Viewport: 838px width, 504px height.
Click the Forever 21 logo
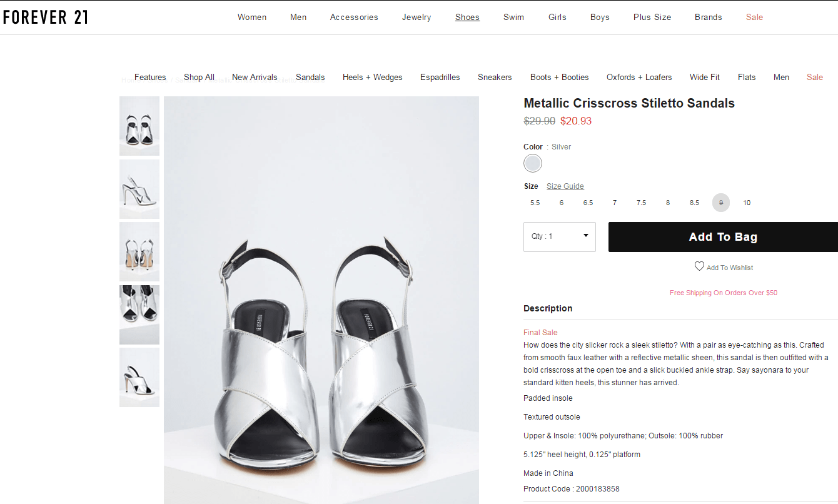pos(46,17)
